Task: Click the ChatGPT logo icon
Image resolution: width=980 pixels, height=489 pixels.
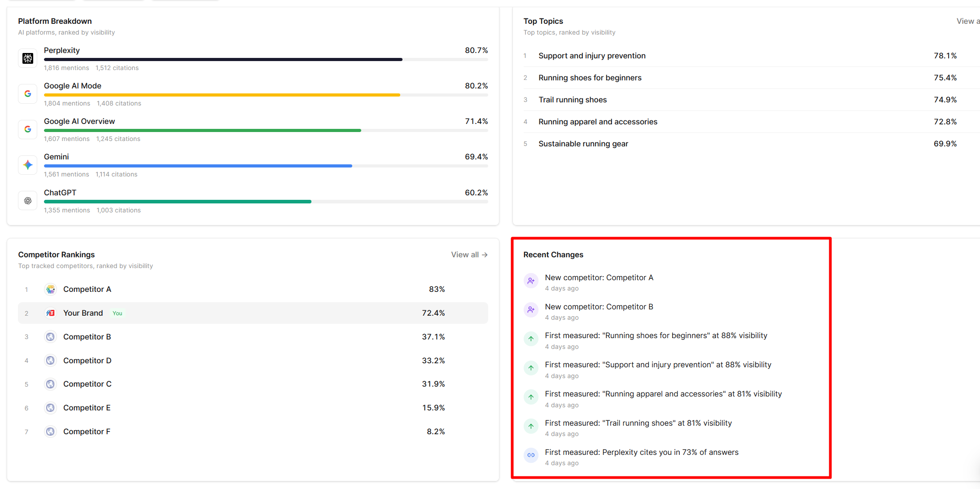Action: (28, 201)
